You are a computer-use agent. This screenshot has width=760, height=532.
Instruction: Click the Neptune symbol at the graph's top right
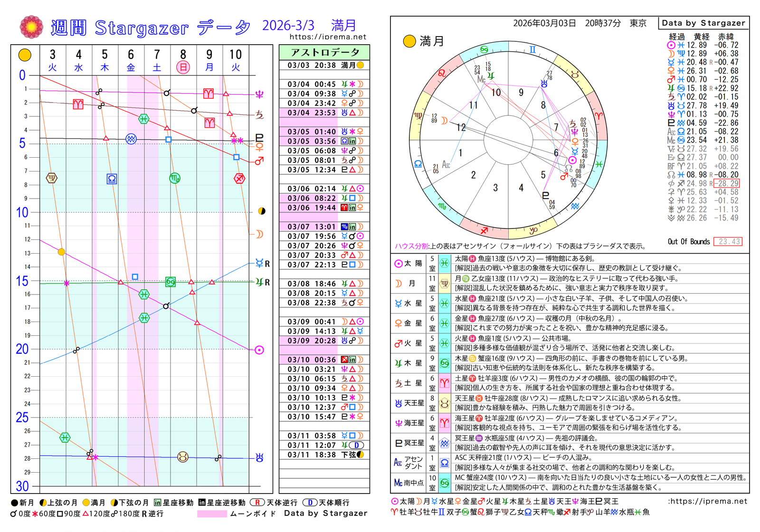tap(259, 94)
